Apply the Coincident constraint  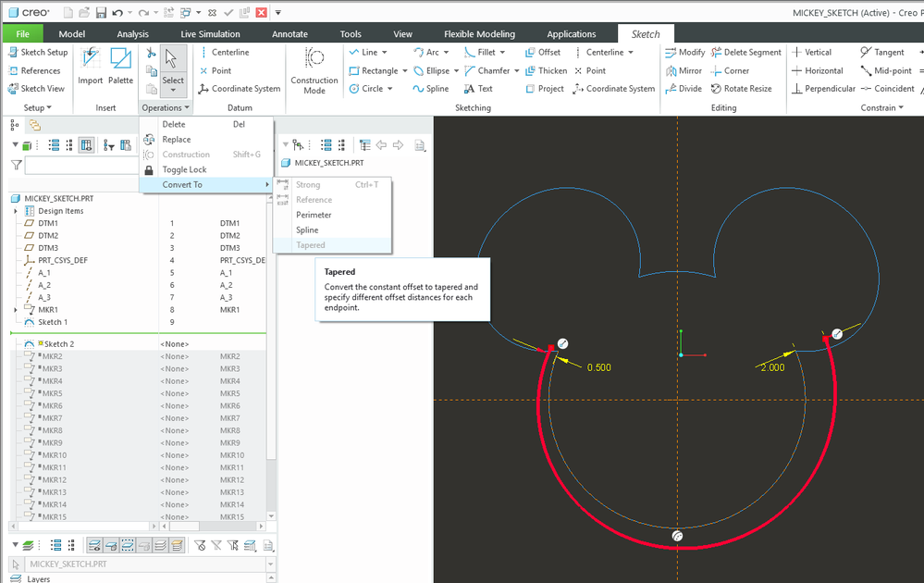[x=886, y=89]
